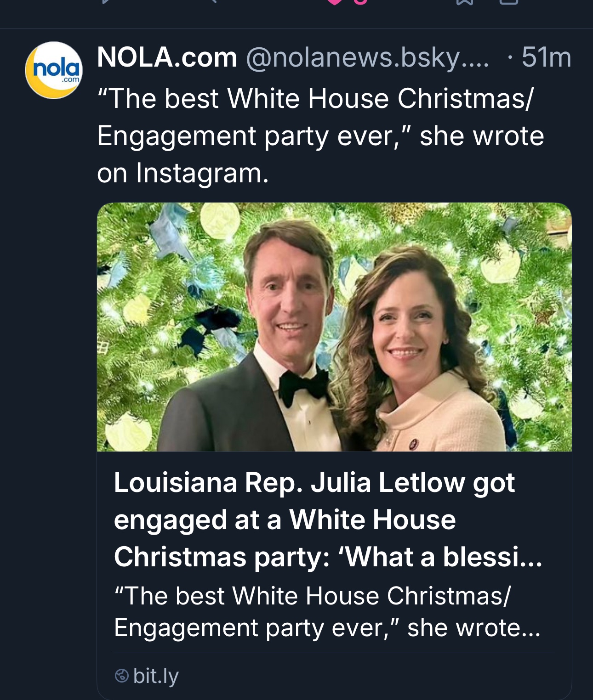593x700 pixels.
Task: Open the Julia Letlow engagement headline
Action: tap(327, 519)
